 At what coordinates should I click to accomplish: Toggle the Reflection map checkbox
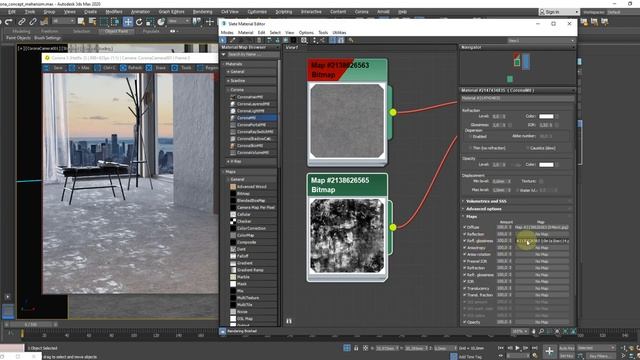point(464,234)
